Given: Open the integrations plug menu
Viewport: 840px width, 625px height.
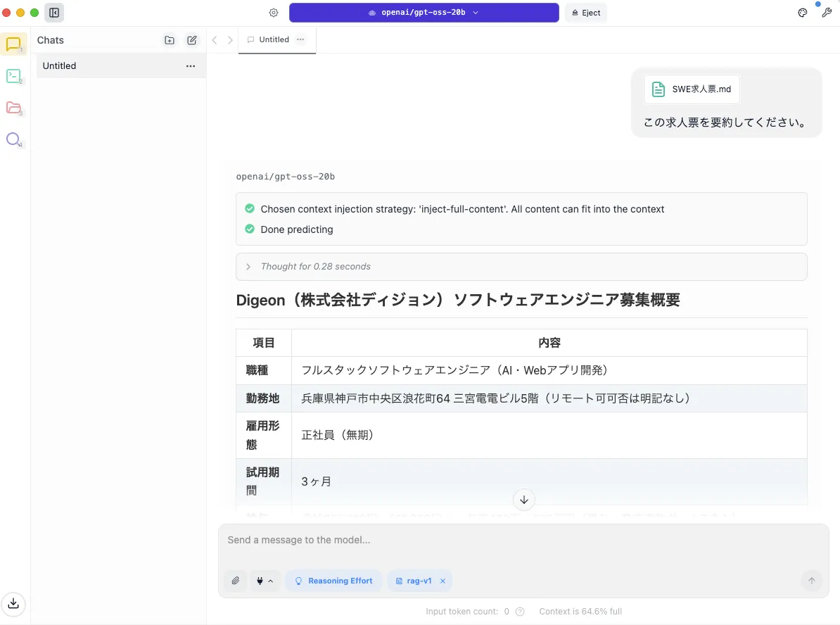Looking at the screenshot, I should pos(265,581).
